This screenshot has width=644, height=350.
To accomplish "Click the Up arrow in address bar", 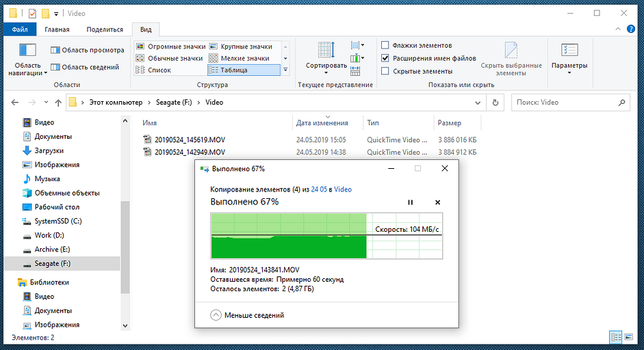I will tap(57, 103).
